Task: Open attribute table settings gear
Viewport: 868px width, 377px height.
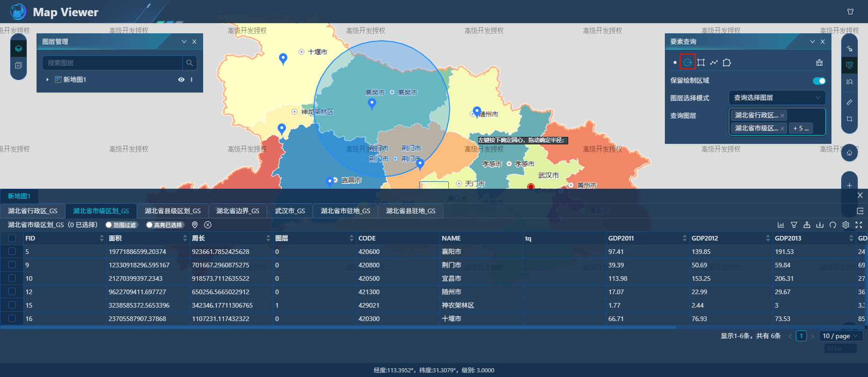Action: (x=846, y=225)
